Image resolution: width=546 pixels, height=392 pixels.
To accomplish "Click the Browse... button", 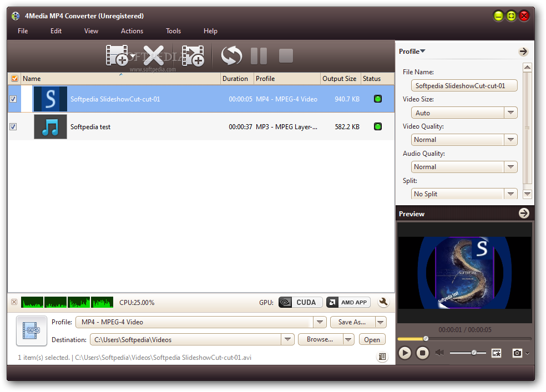I will pos(320,339).
